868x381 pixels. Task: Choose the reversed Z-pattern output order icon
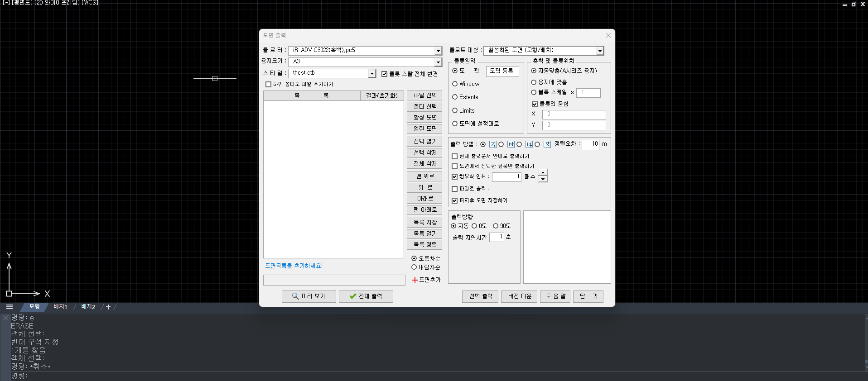click(x=547, y=144)
